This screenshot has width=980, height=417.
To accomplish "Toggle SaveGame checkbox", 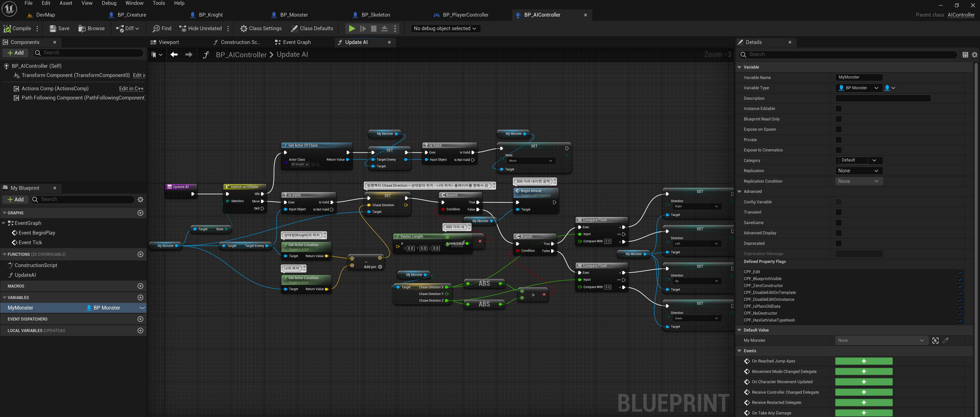I will click(839, 223).
